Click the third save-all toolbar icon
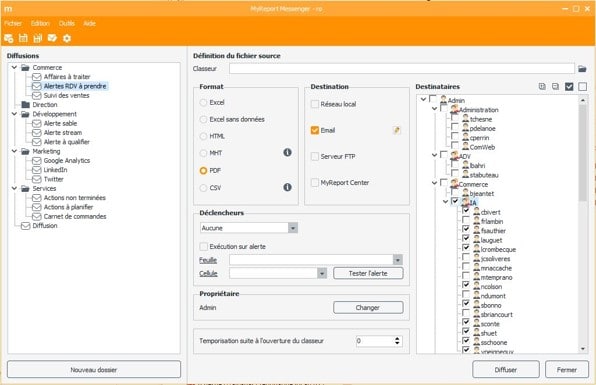596x385 pixels. point(38,38)
